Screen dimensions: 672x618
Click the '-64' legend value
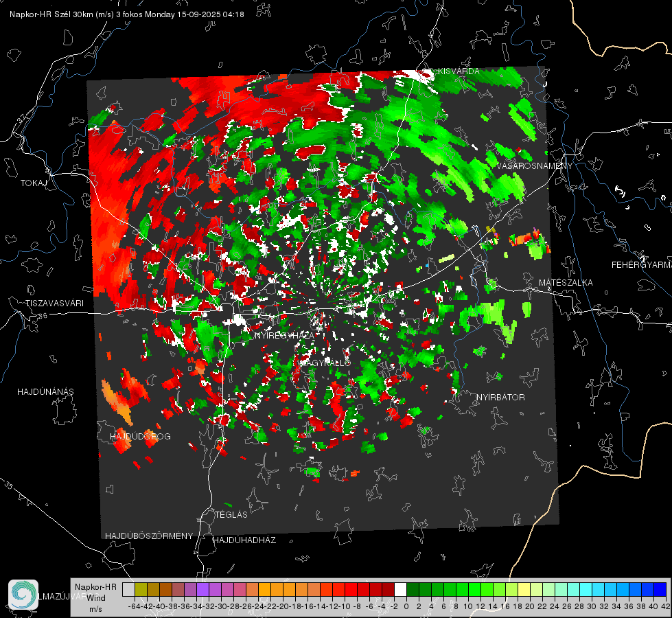(134, 606)
